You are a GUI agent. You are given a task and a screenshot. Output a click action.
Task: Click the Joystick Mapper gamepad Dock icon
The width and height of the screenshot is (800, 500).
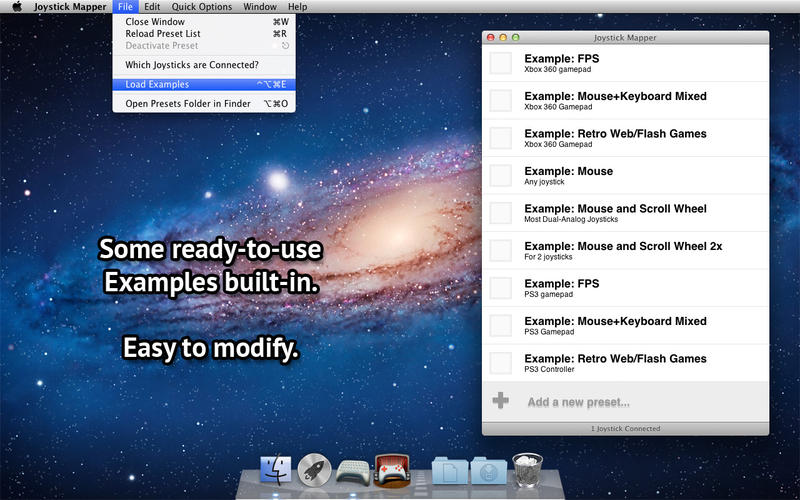[392, 470]
